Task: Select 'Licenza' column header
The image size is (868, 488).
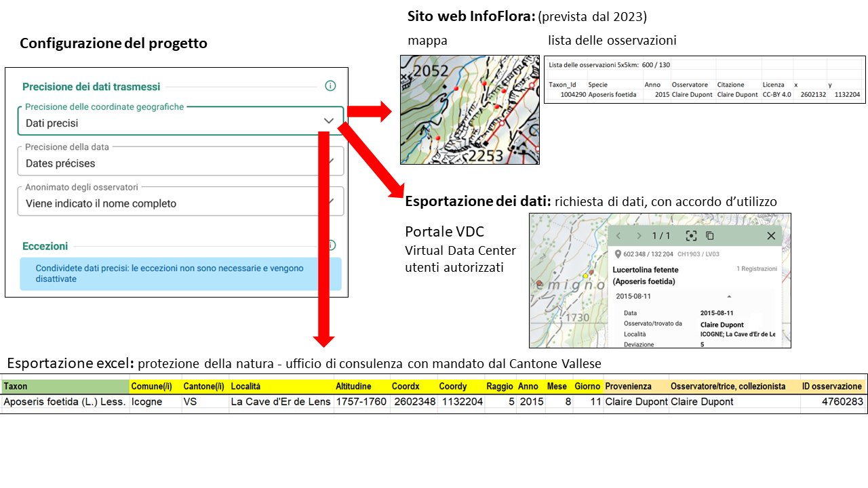Action: [x=773, y=85]
